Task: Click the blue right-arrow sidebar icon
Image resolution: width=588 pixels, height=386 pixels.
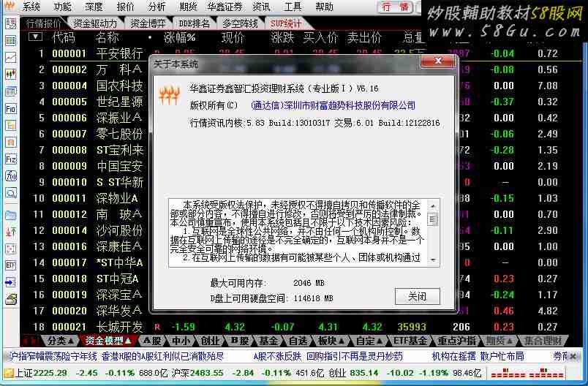Action: coord(11,282)
